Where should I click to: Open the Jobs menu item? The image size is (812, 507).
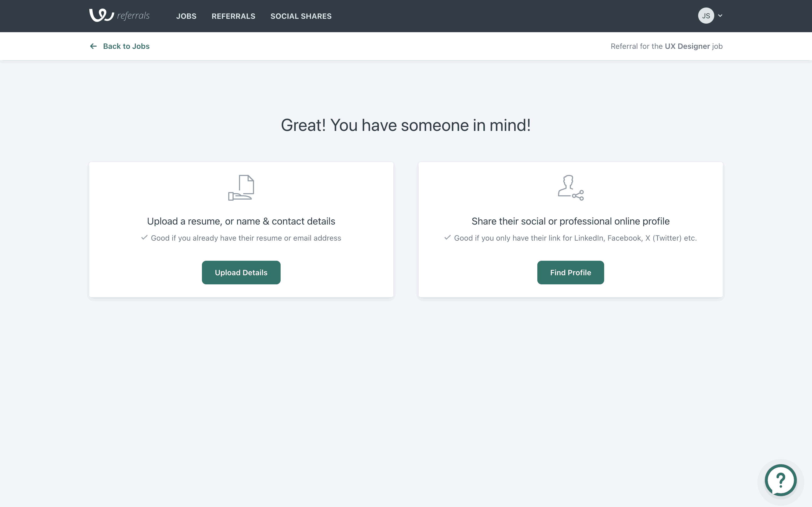tap(186, 16)
